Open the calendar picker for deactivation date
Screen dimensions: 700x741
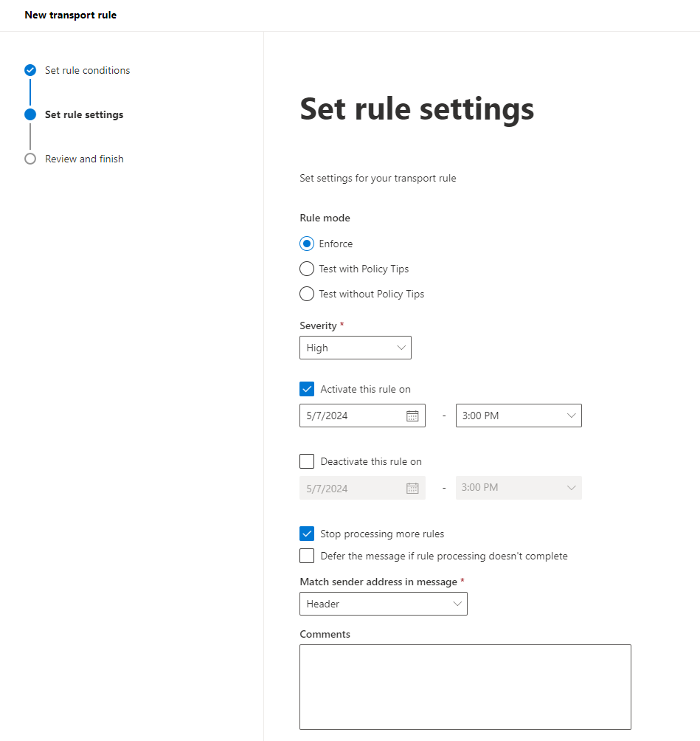414,488
